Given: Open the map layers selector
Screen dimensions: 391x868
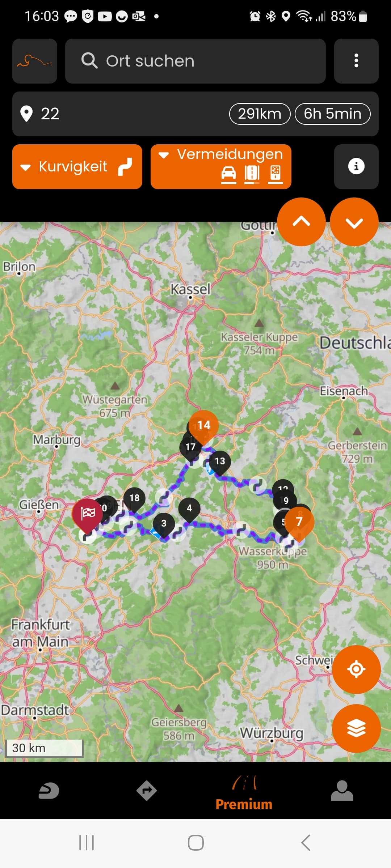Looking at the screenshot, I should (x=356, y=728).
